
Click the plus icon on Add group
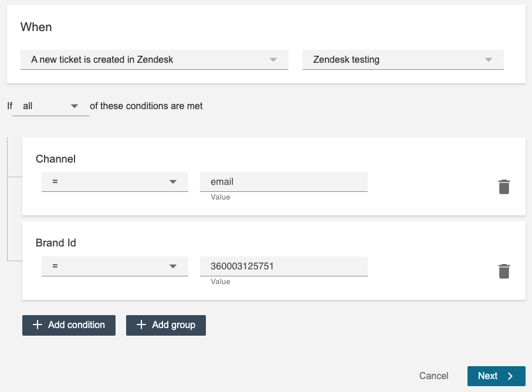coord(141,325)
